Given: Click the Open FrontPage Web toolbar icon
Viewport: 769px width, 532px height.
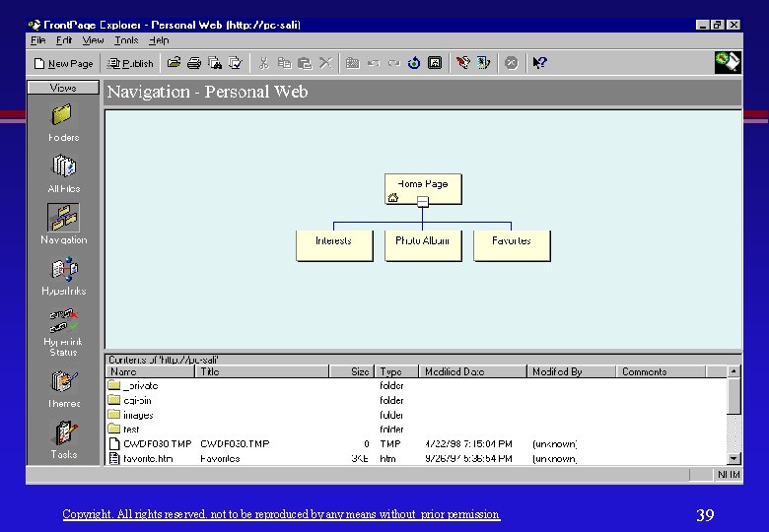Looking at the screenshot, I should [x=174, y=63].
